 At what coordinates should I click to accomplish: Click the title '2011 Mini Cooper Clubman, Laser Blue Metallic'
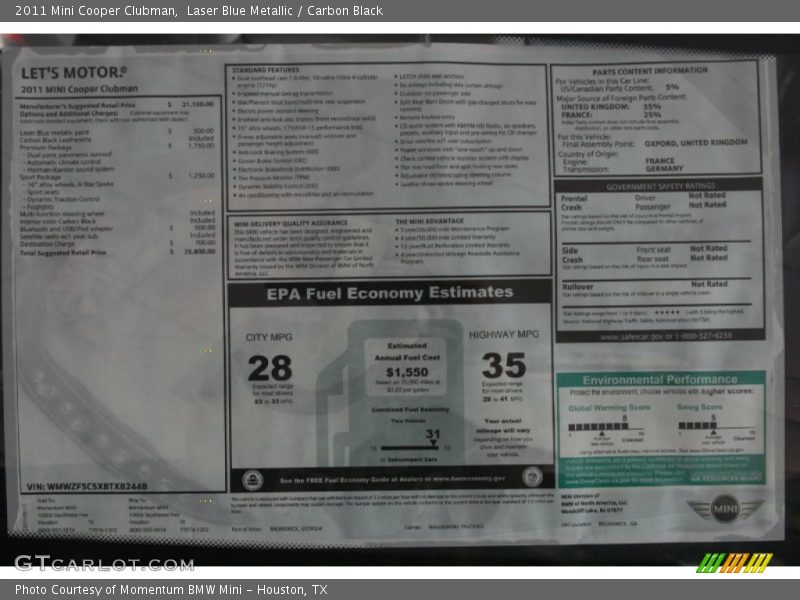click(154, 11)
